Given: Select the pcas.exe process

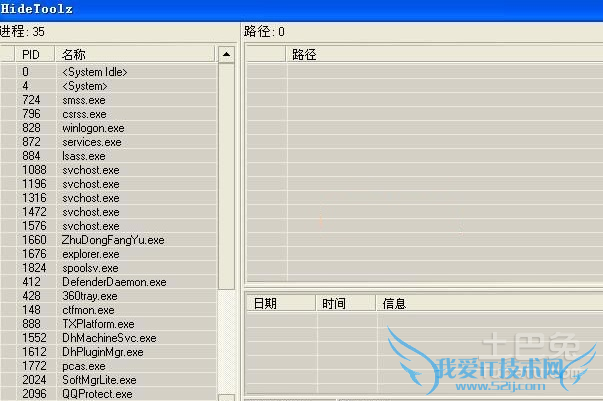Looking at the screenshot, I should click(x=108, y=366).
